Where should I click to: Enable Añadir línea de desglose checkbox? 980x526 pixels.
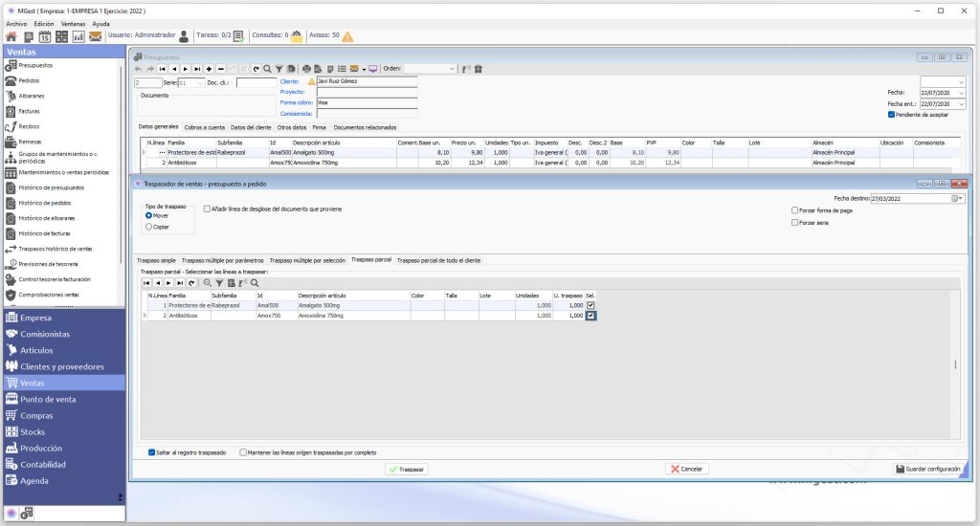207,209
